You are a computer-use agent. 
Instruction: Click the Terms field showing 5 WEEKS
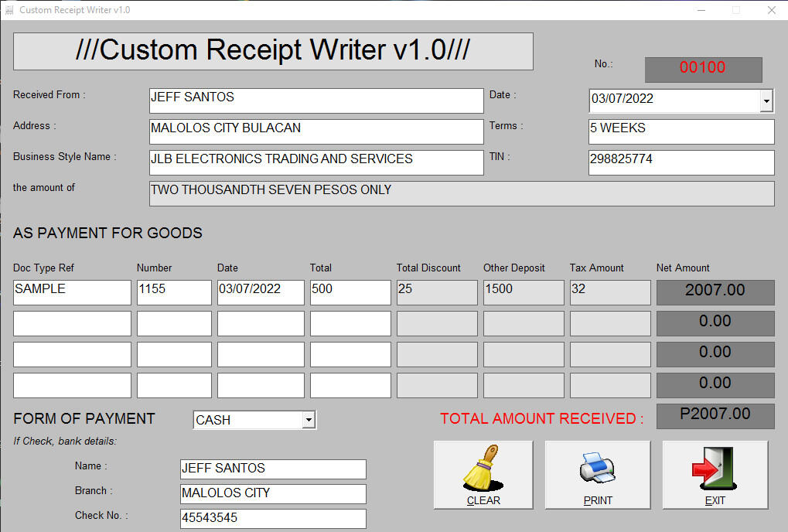(680, 131)
